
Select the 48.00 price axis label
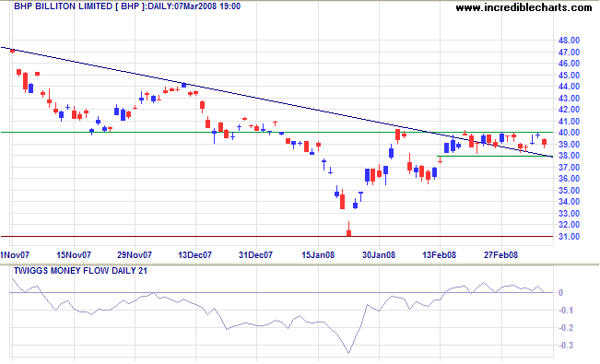[x=569, y=41]
